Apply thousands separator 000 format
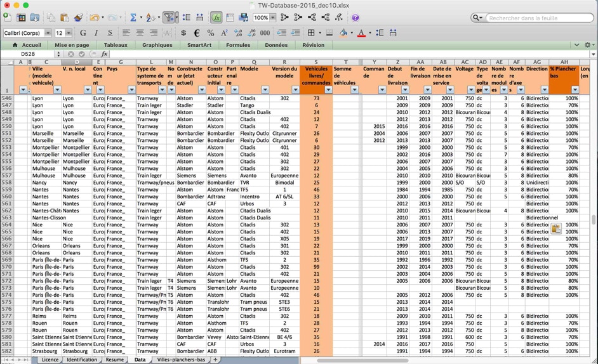 [x=265, y=33]
